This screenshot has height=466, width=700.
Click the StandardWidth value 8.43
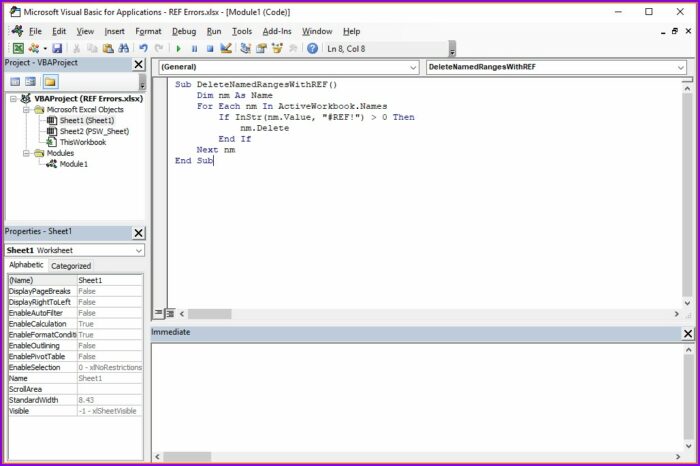click(x=110, y=400)
